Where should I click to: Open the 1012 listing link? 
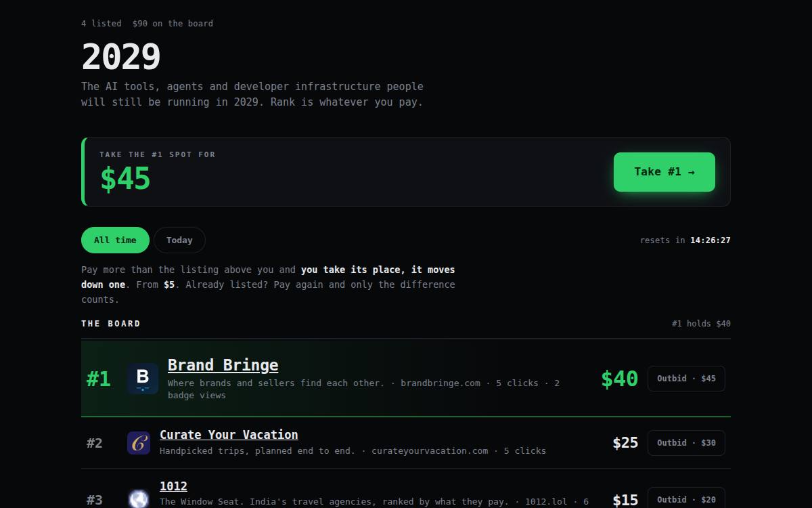click(173, 486)
